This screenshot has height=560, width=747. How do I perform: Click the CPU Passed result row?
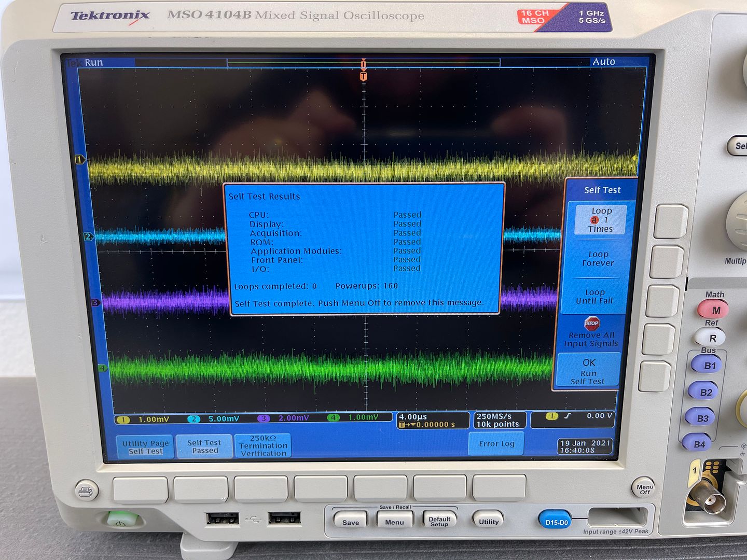click(335, 215)
